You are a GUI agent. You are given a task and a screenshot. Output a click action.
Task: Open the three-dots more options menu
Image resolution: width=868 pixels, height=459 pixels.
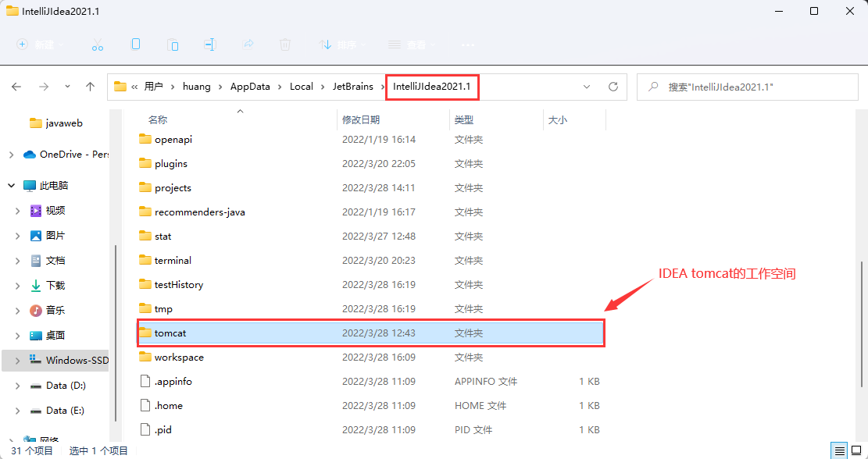point(468,44)
